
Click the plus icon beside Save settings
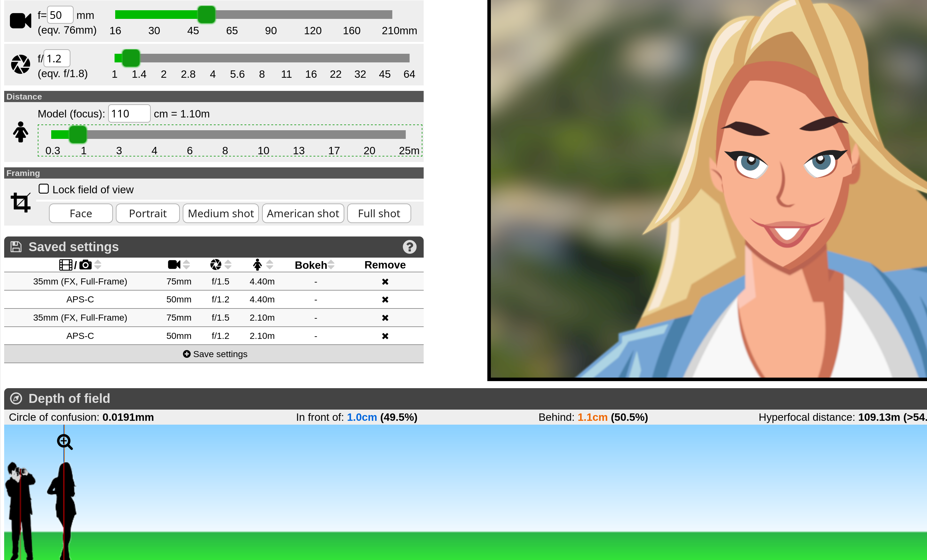click(187, 354)
